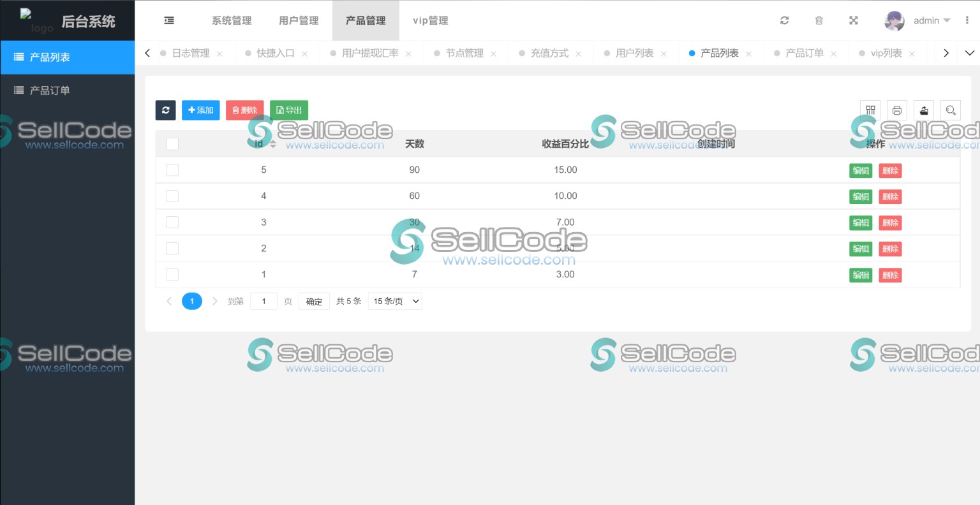Check the row with id 1
980x505 pixels.
pyautogui.click(x=172, y=275)
